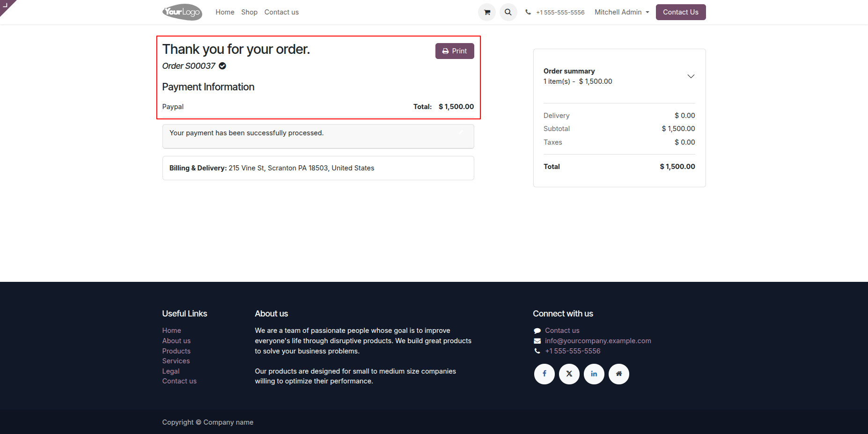Click the top-left corner edit ribbon icon
The image size is (868, 434).
[6, 5]
